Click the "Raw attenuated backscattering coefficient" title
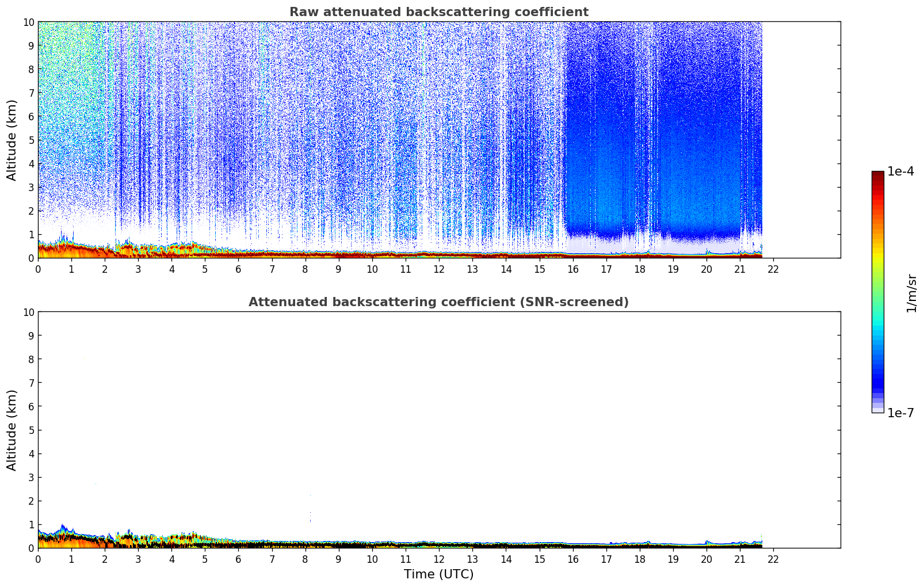The width and height of the screenshot is (924, 587). 438,12
